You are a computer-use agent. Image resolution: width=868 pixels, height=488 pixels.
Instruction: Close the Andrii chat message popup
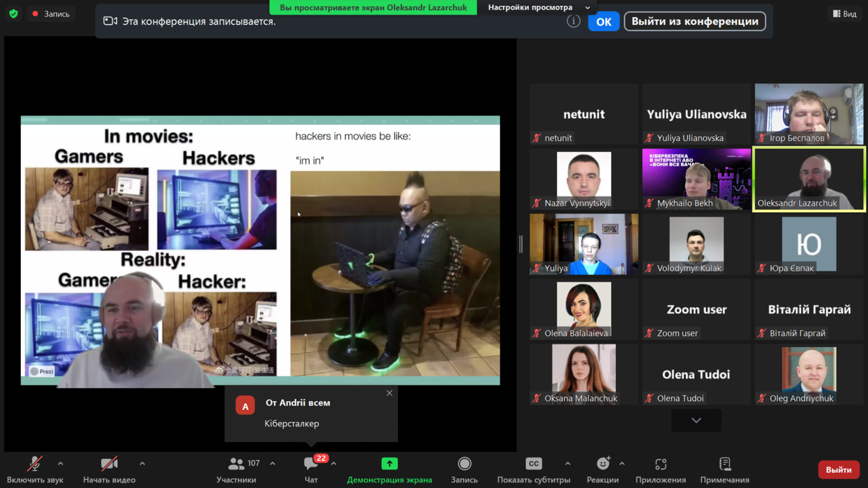click(389, 393)
